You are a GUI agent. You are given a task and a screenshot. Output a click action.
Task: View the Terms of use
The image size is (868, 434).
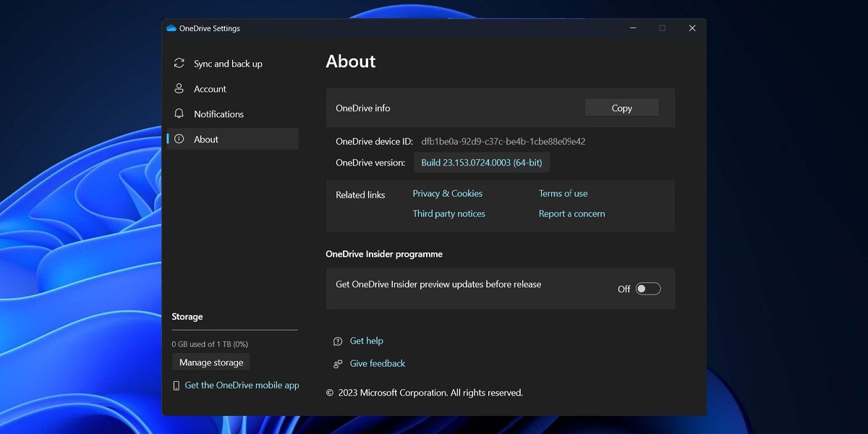point(563,193)
